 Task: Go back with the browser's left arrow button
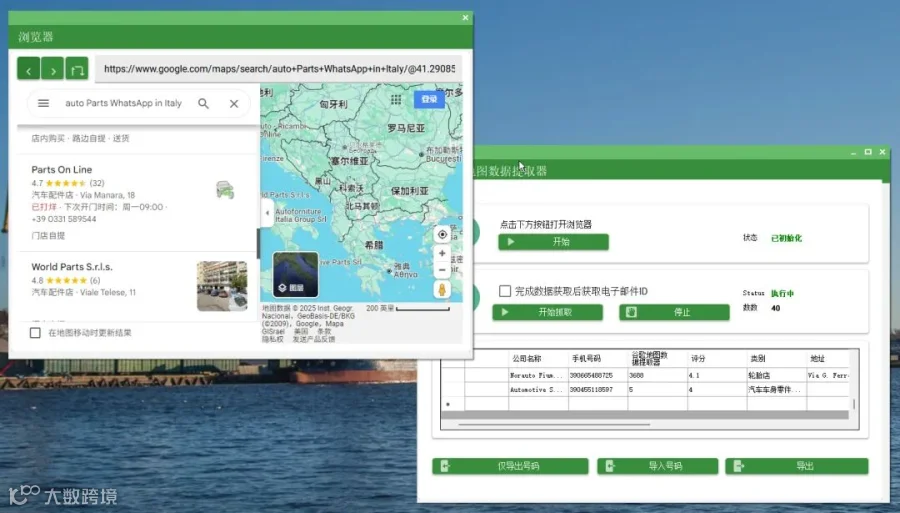[28, 69]
